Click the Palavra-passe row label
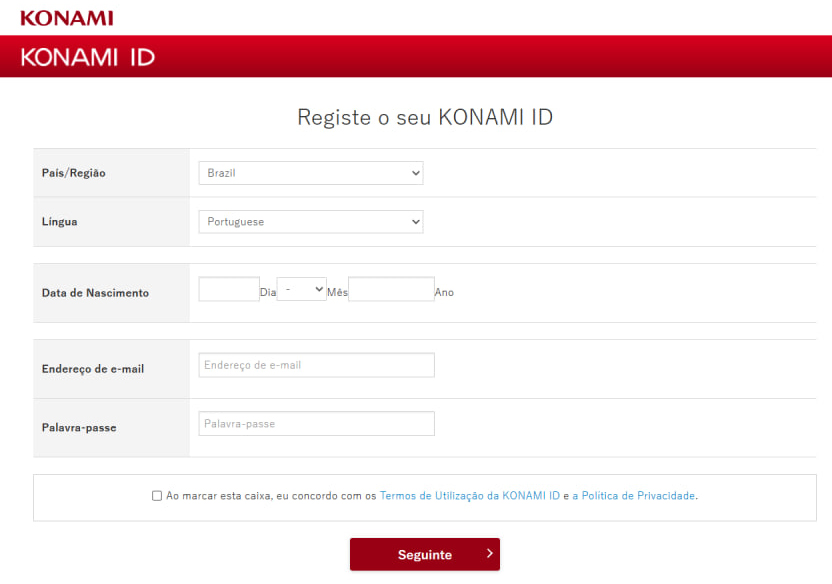832x584 pixels. coord(79,428)
